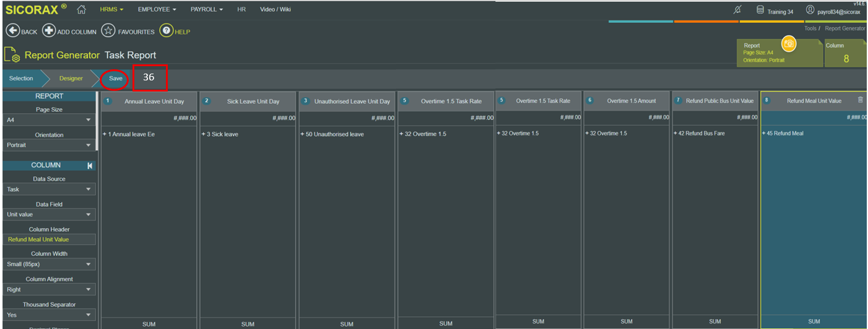Click column badge number 8
The height and width of the screenshot is (329, 868).
tap(767, 100)
